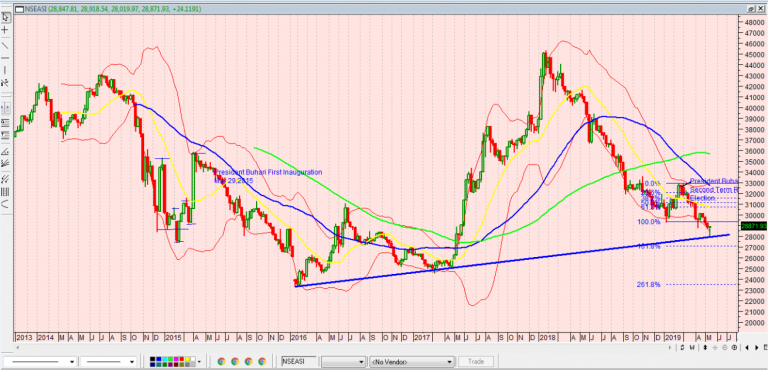Click the vertical parallel lines tool icon
The width and height of the screenshot is (768, 370).
pyautogui.click(x=5, y=192)
